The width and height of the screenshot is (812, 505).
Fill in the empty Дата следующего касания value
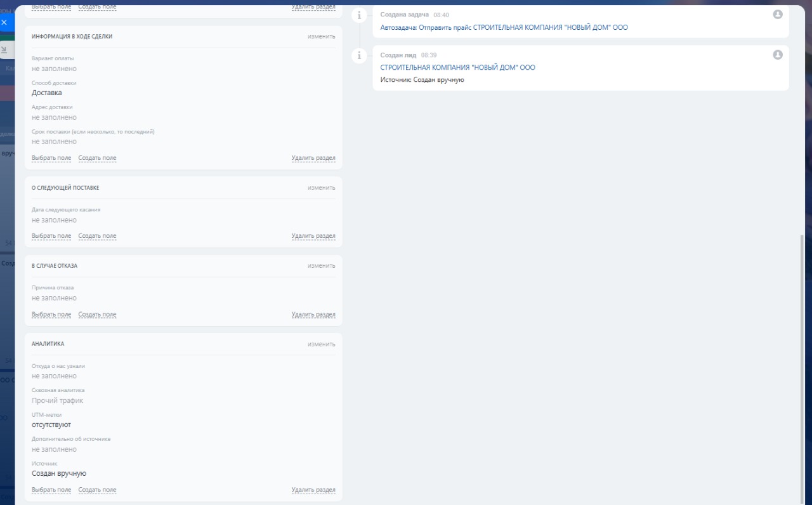(x=54, y=220)
